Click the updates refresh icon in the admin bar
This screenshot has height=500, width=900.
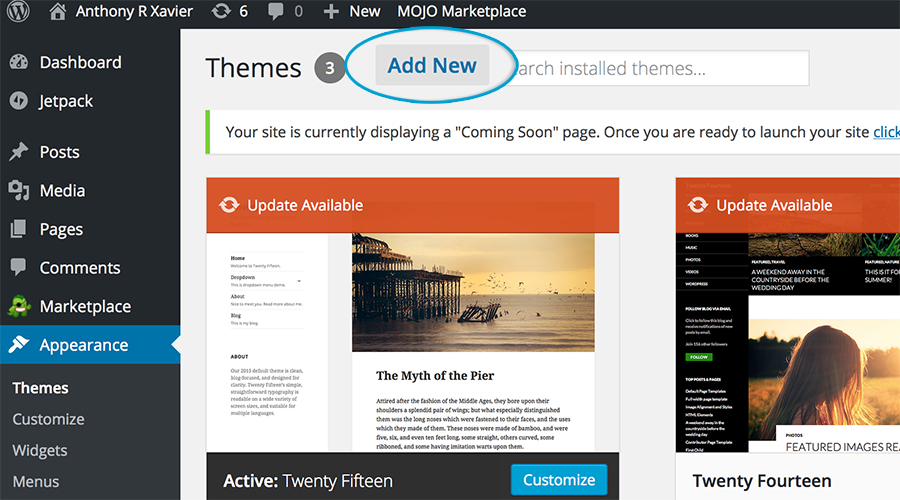[x=221, y=11]
